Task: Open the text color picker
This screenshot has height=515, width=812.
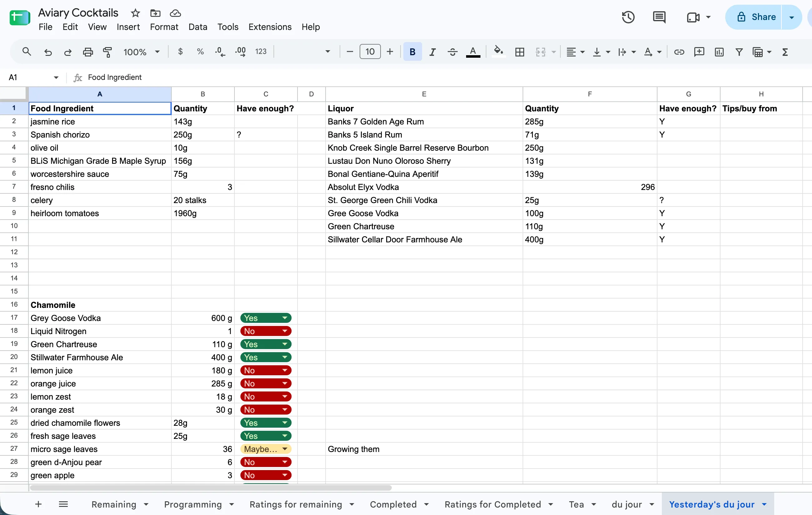Action: pyautogui.click(x=473, y=52)
